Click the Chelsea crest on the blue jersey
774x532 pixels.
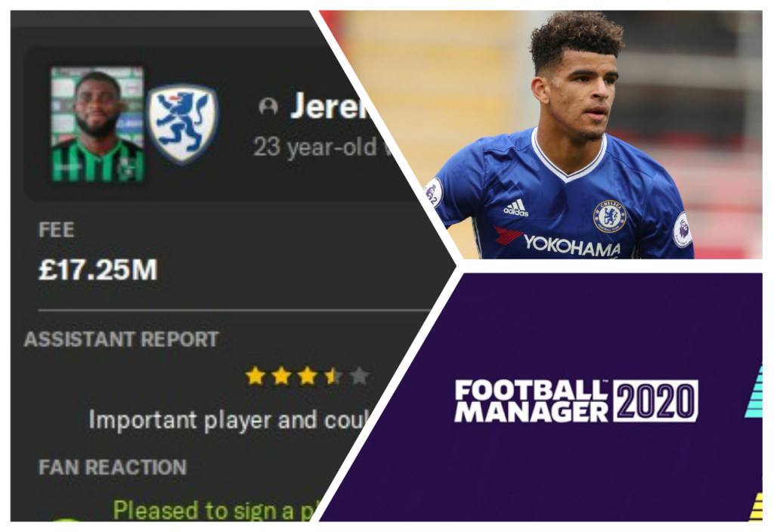pyautogui.click(x=609, y=216)
